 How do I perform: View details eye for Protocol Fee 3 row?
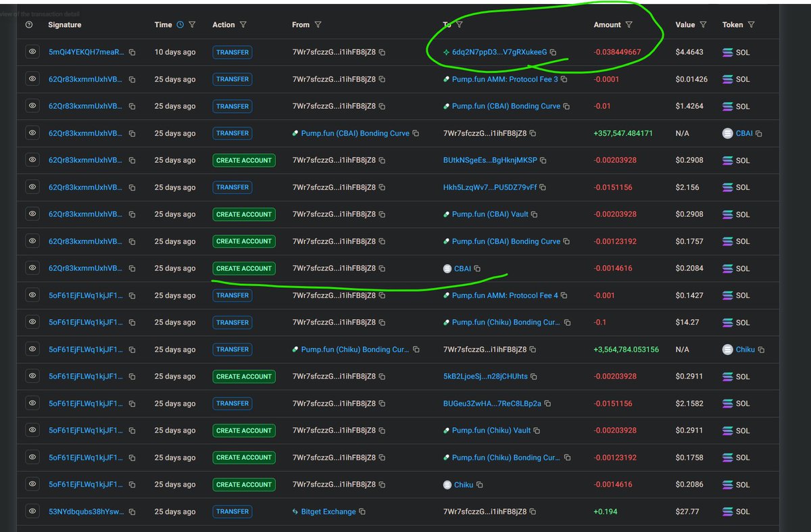click(x=32, y=79)
